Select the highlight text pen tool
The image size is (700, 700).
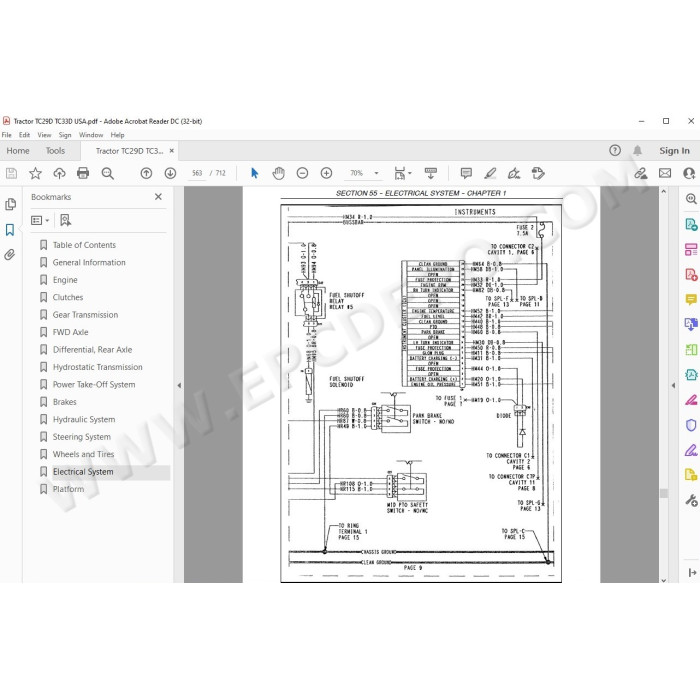(x=490, y=173)
